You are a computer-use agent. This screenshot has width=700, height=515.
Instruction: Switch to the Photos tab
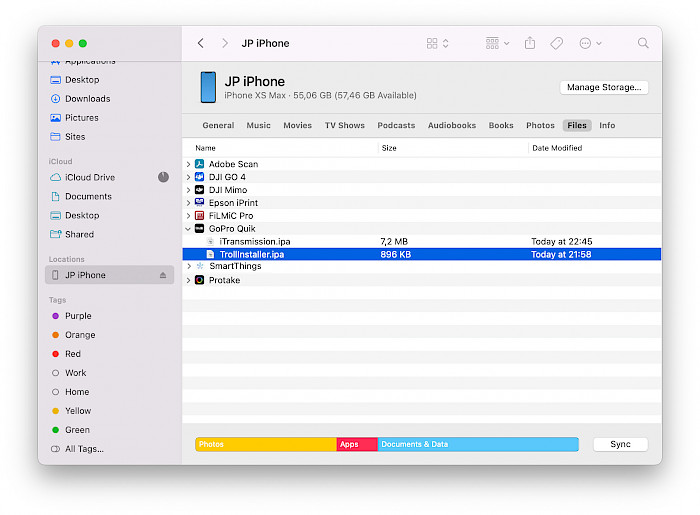[540, 125]
